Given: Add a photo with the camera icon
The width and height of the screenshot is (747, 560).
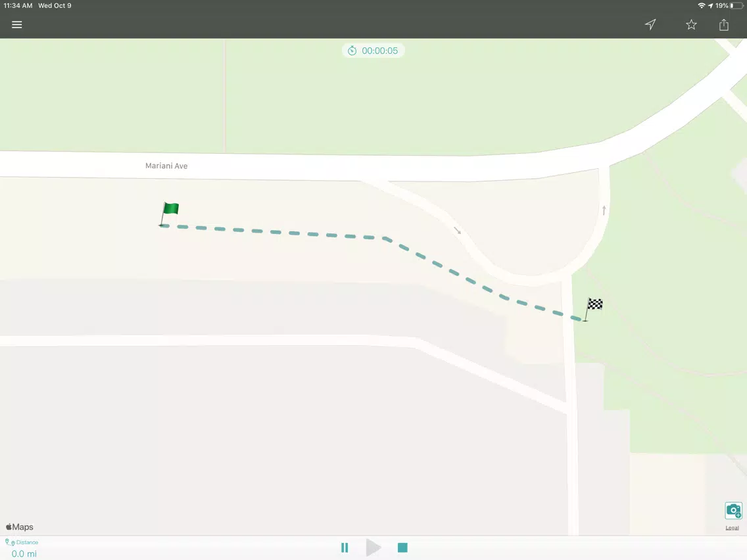Looking at the screenshot, I should (734, 511).
